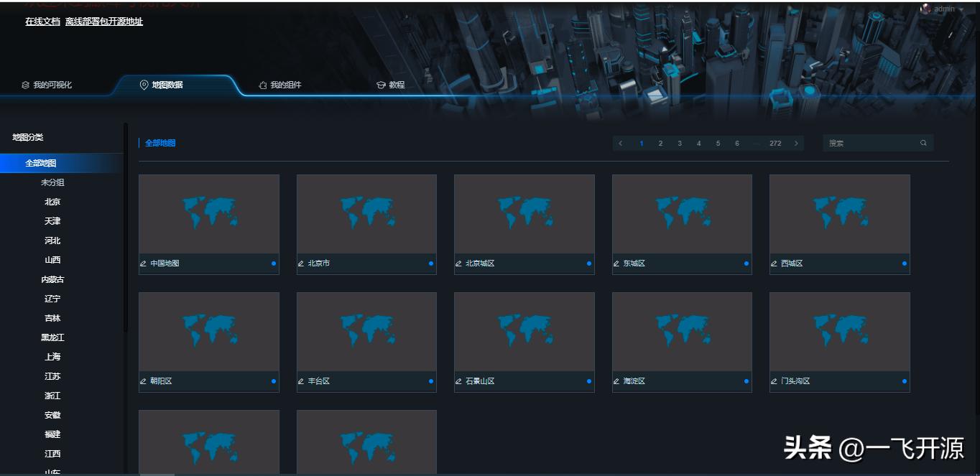Click the layers icon on 我的可视化 tab

click(24, 84)
